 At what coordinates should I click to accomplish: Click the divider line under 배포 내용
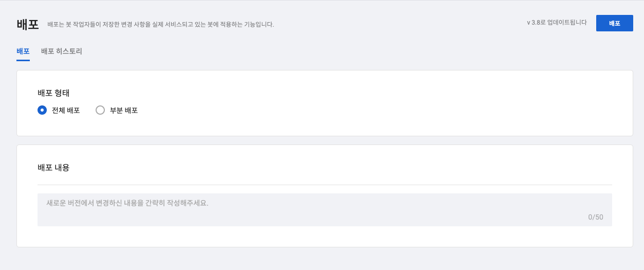point(324,185)
